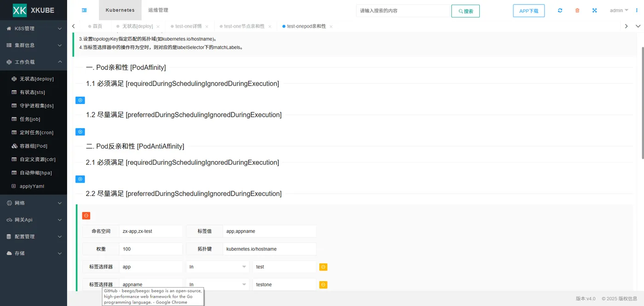The width and height of the screenshot is (644, 306).
Task: Open 无状态[deploy] in sidebar
Action: point(34,79)
